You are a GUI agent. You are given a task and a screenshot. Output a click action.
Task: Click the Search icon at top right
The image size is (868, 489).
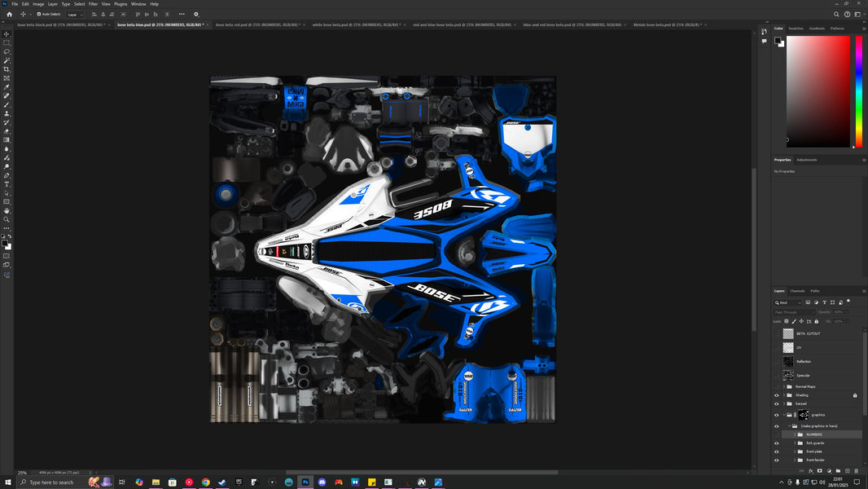pos(836,15)
